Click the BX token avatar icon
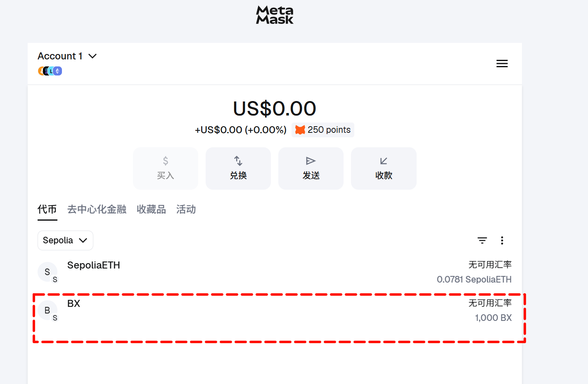 tap(47, 310)
